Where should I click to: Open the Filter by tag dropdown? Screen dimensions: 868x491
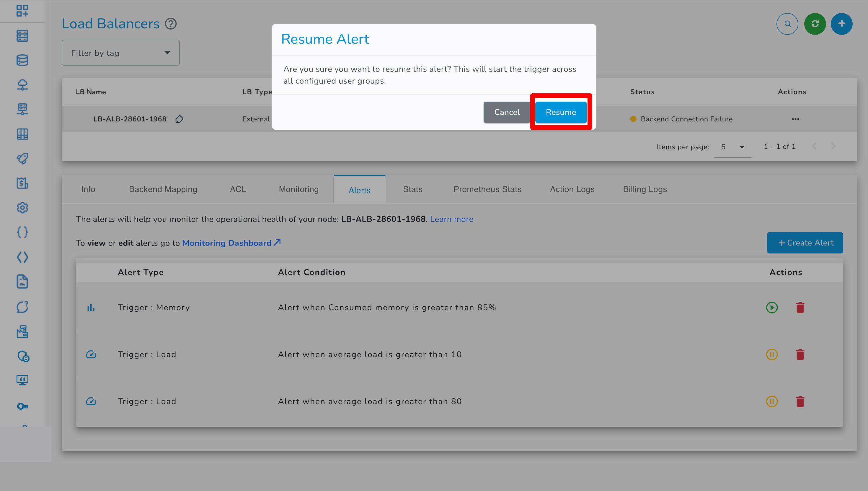pos(120,53)
